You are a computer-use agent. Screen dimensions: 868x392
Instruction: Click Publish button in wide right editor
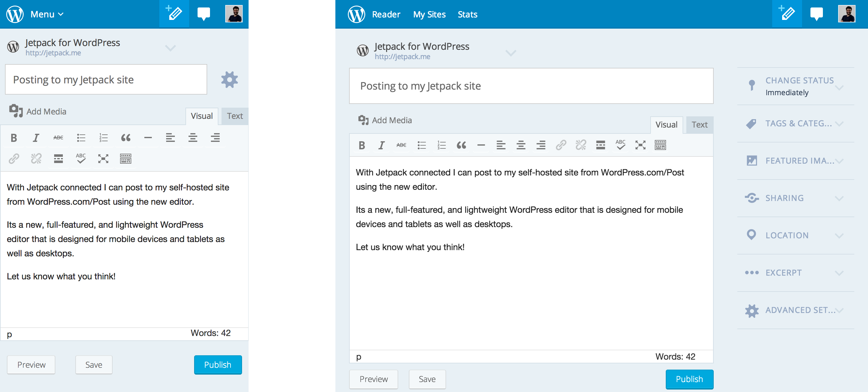[x=689, y=379]
